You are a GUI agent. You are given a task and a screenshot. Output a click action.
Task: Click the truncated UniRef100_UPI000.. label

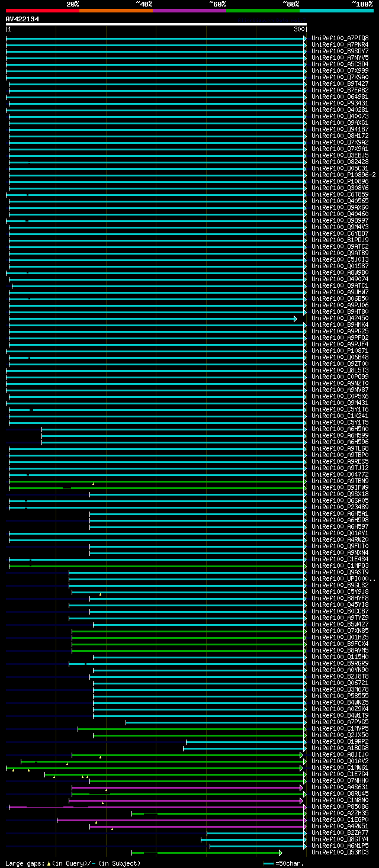click(x=343, y=579)
